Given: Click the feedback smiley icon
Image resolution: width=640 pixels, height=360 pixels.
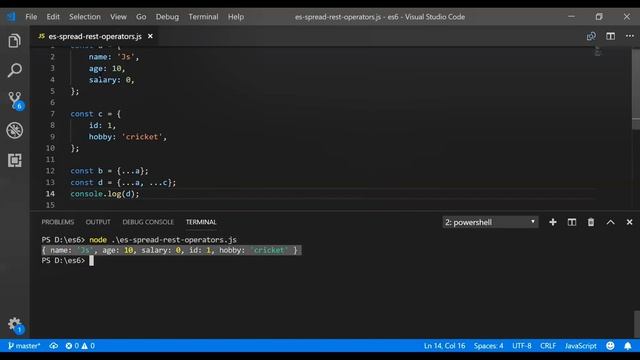Looking at the screenshot, I should tap(610, 346).
